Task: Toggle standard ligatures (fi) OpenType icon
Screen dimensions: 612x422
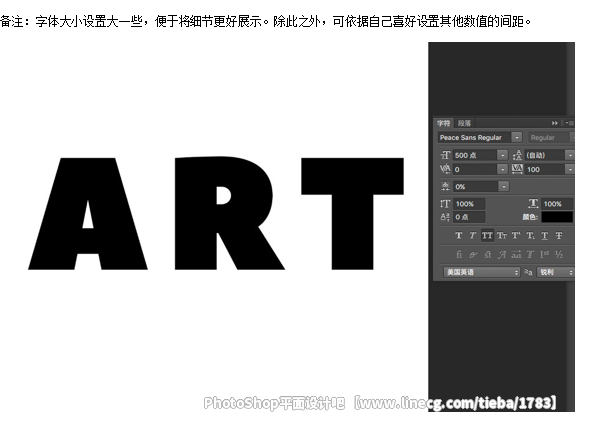Action: point(459,255)
